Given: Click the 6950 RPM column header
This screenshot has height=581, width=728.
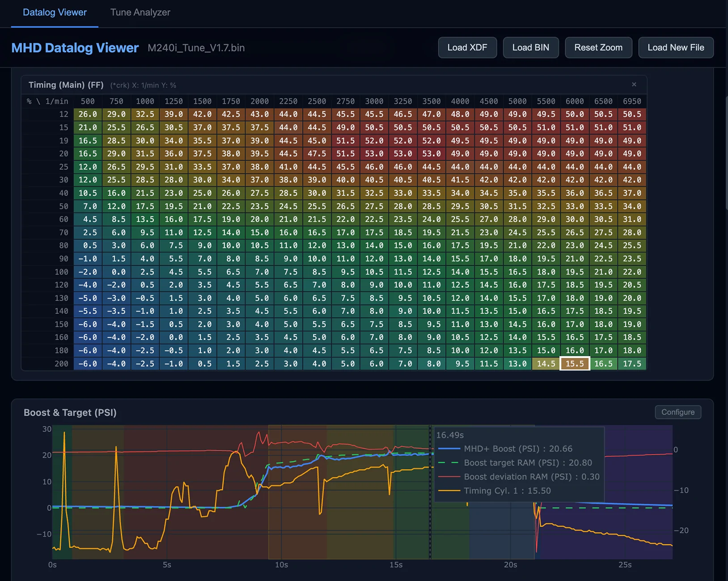Looking at the screenshot, I should (x=632, y=101).
